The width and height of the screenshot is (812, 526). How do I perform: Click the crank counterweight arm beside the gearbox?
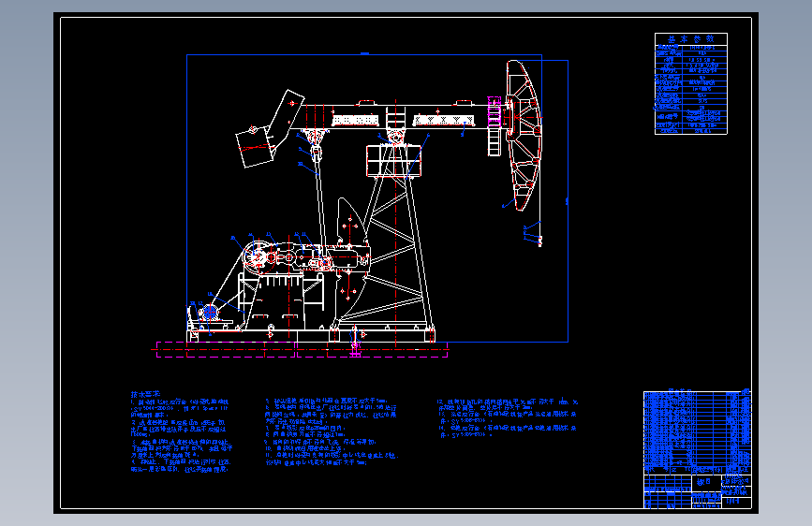(351, 259)
